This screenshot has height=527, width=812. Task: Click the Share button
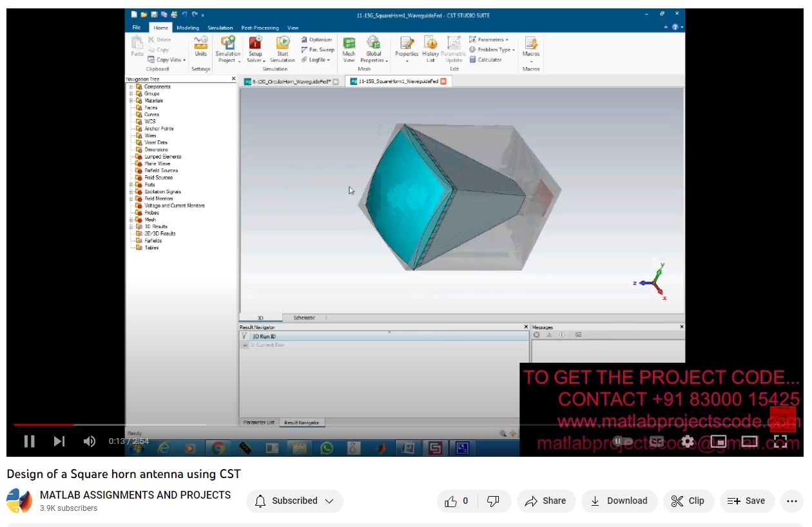[546, 501]
